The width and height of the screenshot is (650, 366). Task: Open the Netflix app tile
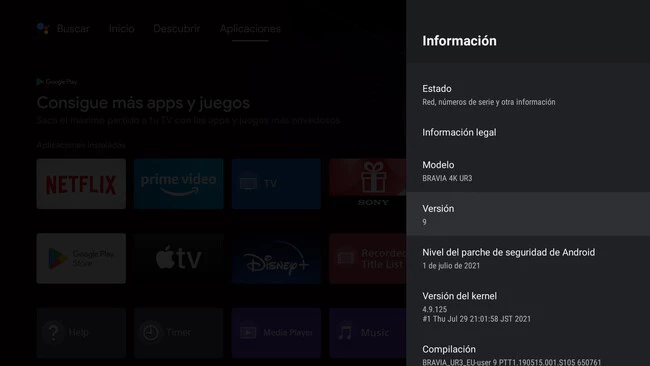point(81,184)
